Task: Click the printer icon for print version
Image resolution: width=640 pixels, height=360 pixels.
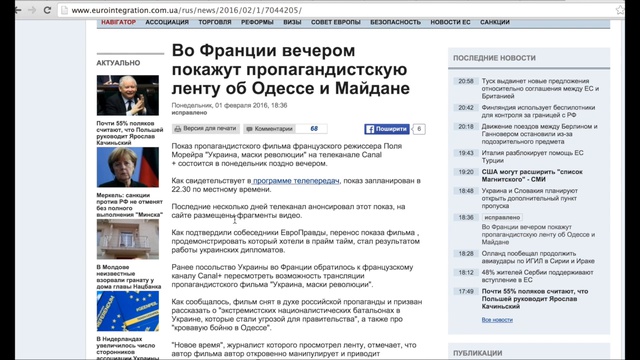Action: (x=178, y=129)
